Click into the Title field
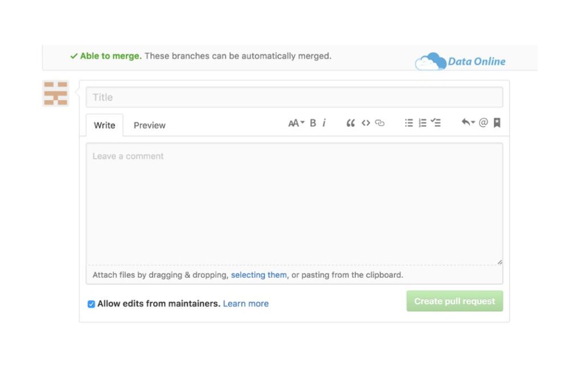Screen dimensions: 583x392 pos(294,97)
